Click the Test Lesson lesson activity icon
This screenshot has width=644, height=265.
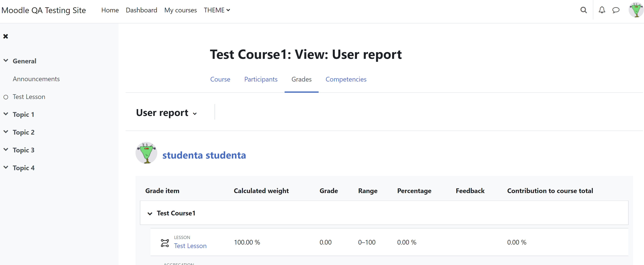[x=165, y=243]
